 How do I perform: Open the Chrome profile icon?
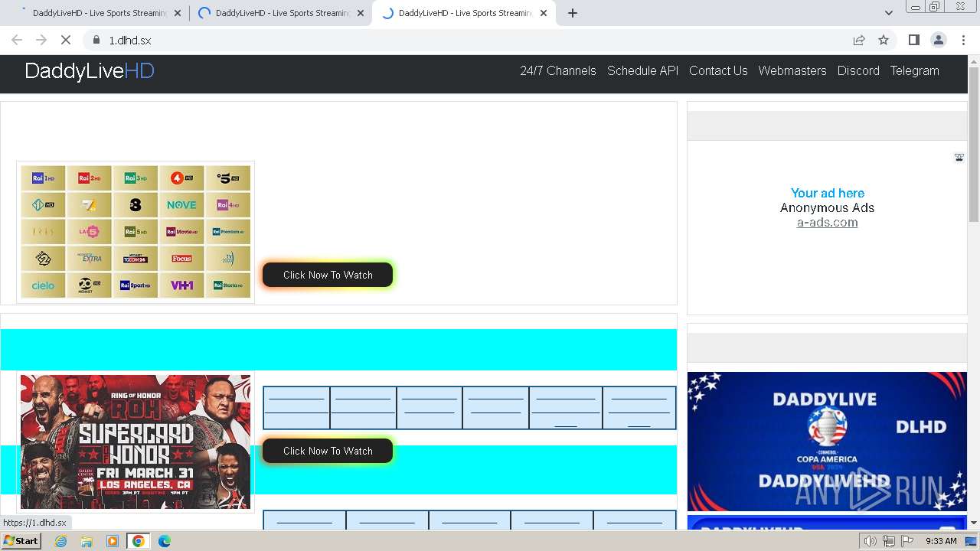(x=938, y=40)
